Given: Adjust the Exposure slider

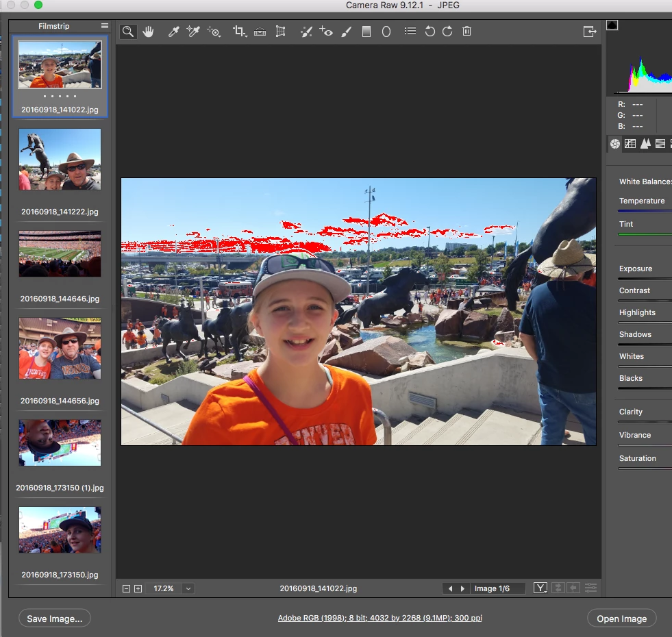Looking at the screenshot, I should [x=645, y=279].
